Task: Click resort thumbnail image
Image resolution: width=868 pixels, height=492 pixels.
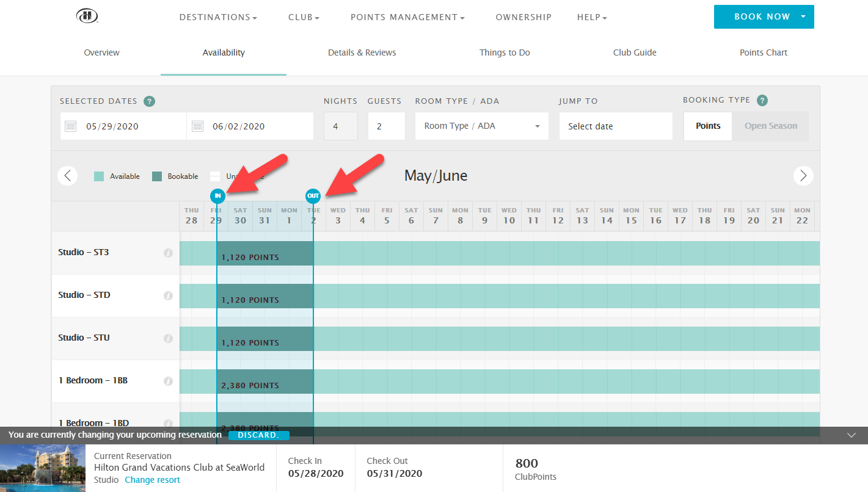Action: [43, 468]
